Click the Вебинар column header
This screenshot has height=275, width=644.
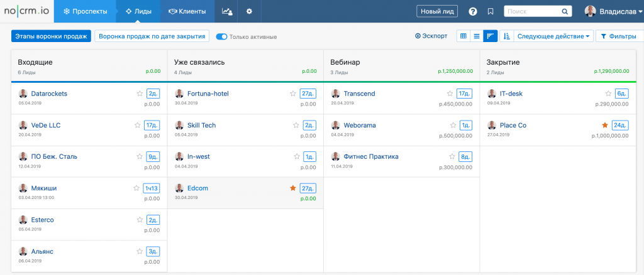coord(345,62)
